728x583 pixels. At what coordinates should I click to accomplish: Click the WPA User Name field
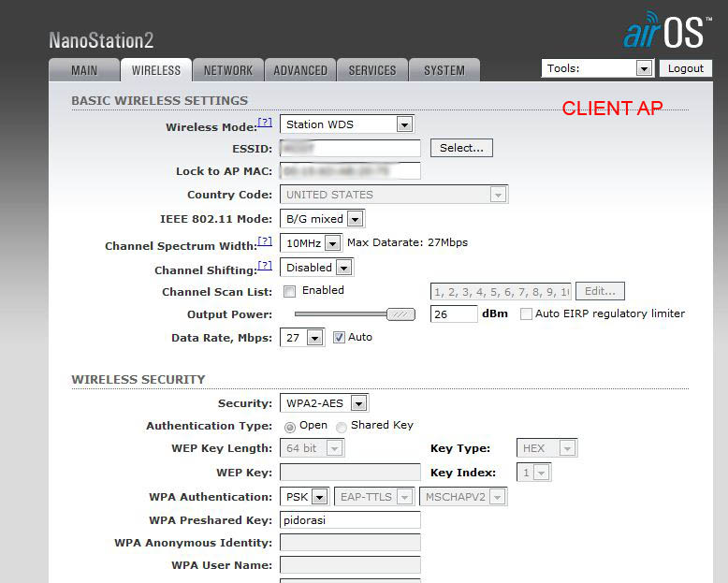tap(350, 564)
